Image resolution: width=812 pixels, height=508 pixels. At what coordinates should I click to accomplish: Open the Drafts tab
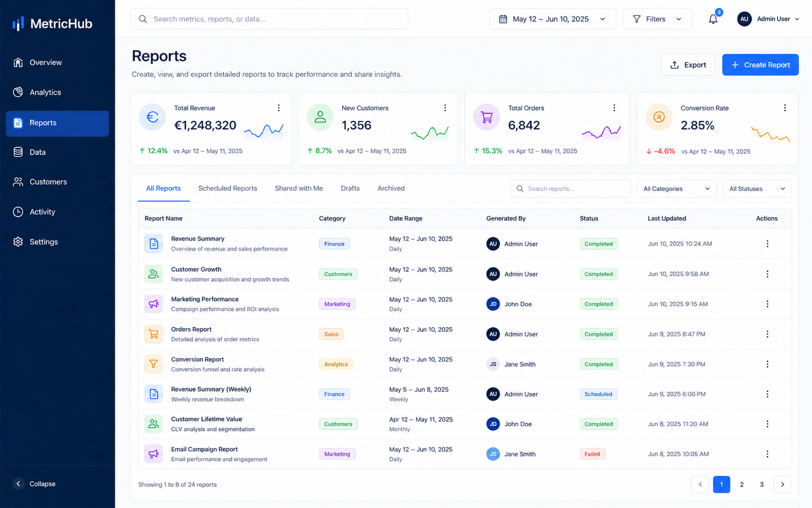(350, 188)
